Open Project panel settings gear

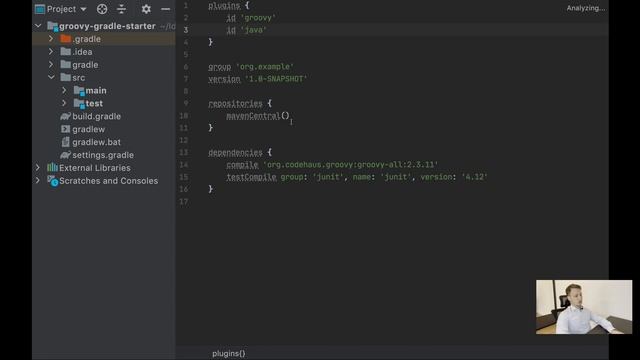coord(146,9)
